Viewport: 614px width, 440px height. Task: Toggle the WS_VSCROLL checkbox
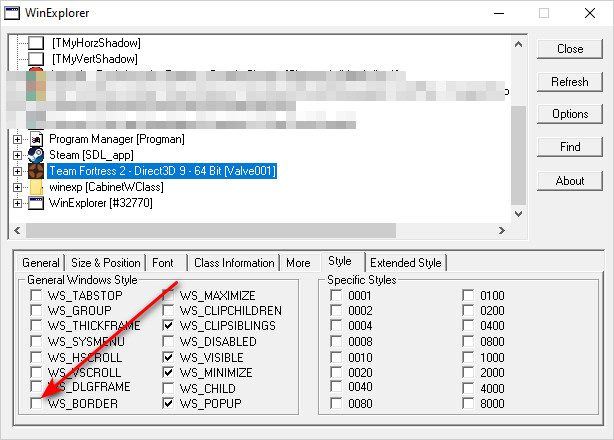pyautogui.click(x=36, y=372)
